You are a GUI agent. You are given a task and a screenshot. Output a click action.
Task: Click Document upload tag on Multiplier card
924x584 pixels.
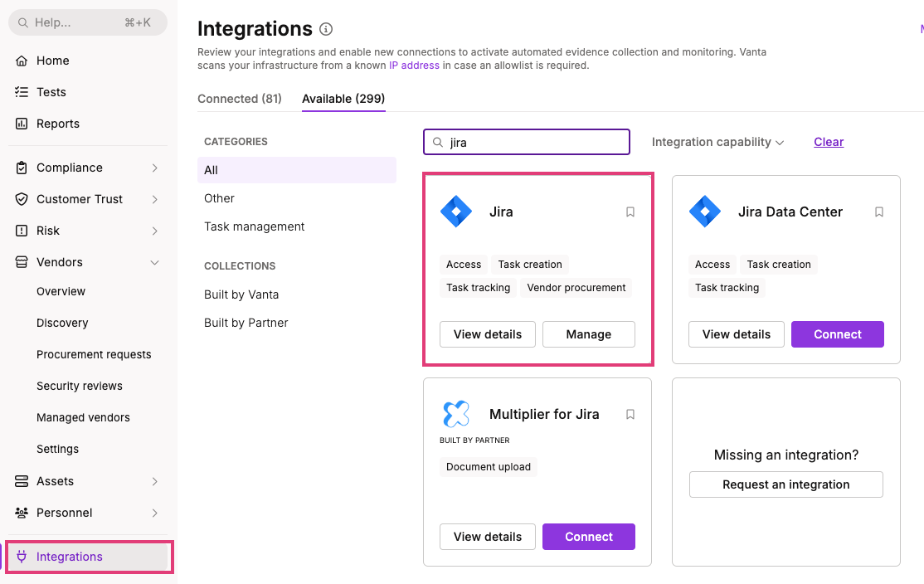pos(488,467)
